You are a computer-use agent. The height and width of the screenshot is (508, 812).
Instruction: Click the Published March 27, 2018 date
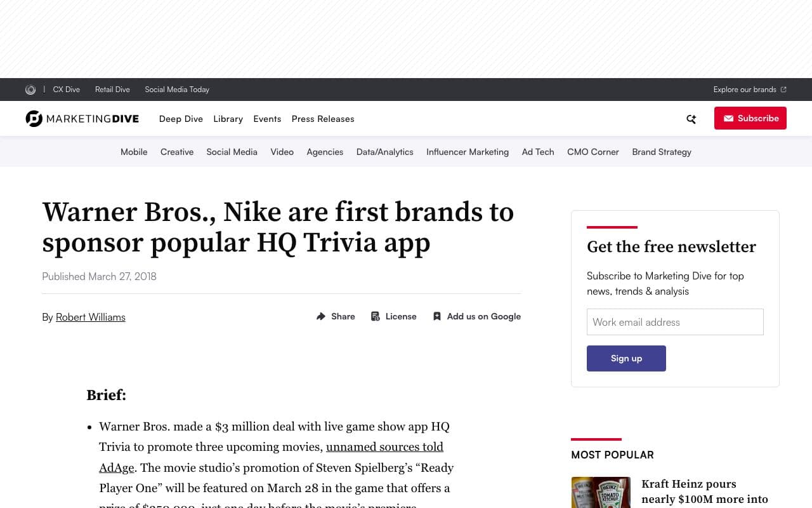click(99, 276)
